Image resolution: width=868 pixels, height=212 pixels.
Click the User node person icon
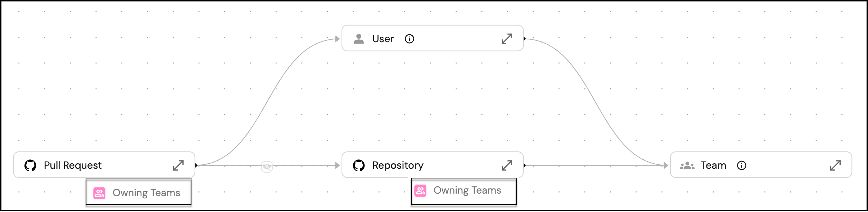pyautogui.click(x=358, y=39)
